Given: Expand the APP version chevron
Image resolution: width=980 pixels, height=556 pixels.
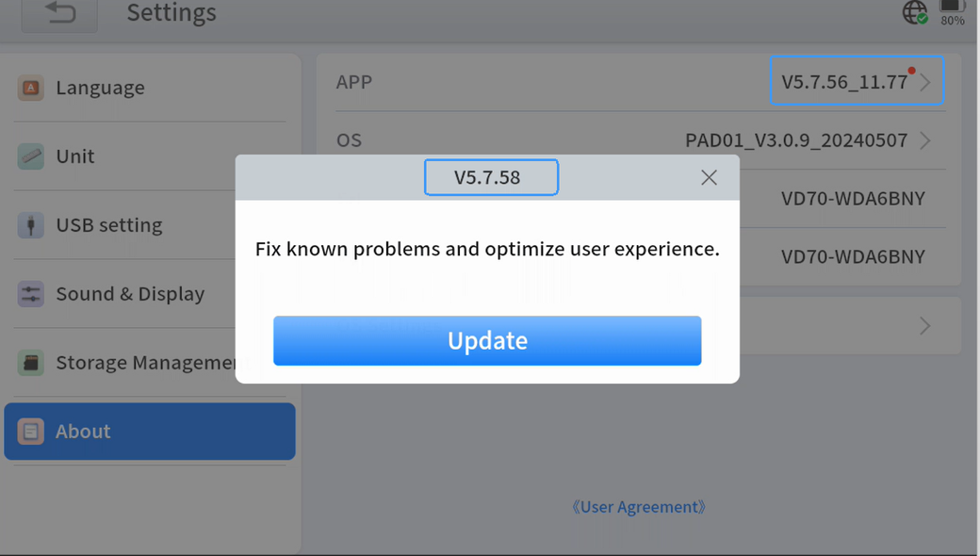Looking at the screenshot, I should click(x=925, y=83).
